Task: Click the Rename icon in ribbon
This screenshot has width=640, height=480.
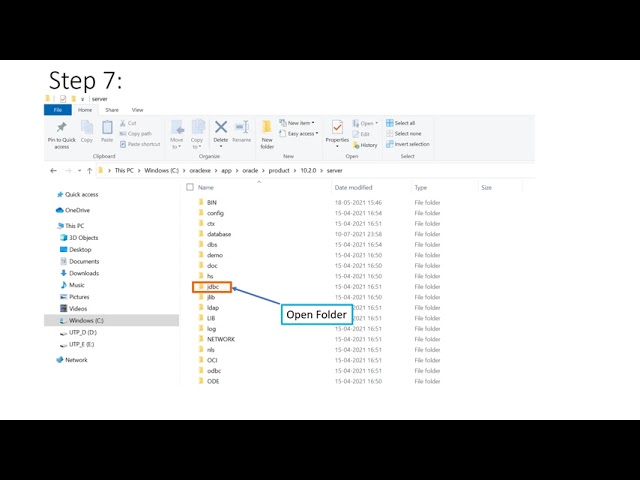Action: (x=242, y=127)
